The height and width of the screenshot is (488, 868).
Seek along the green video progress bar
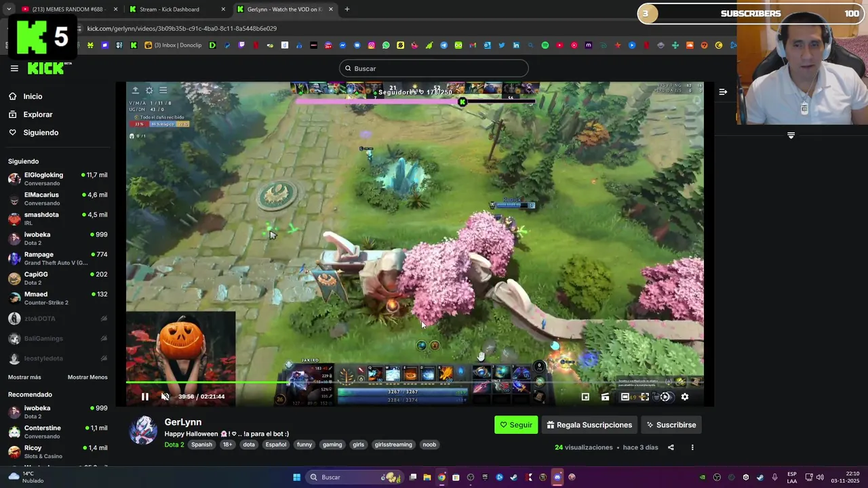point(414,383)
